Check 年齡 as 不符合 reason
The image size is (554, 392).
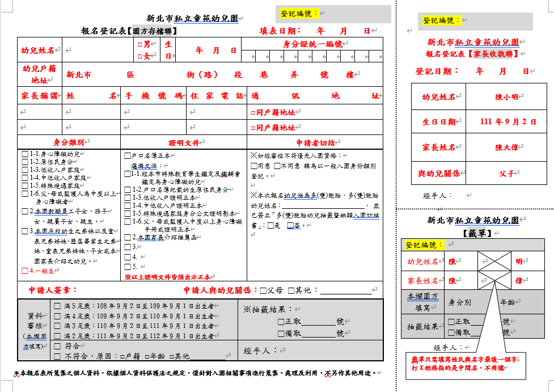tap(147, 357)
